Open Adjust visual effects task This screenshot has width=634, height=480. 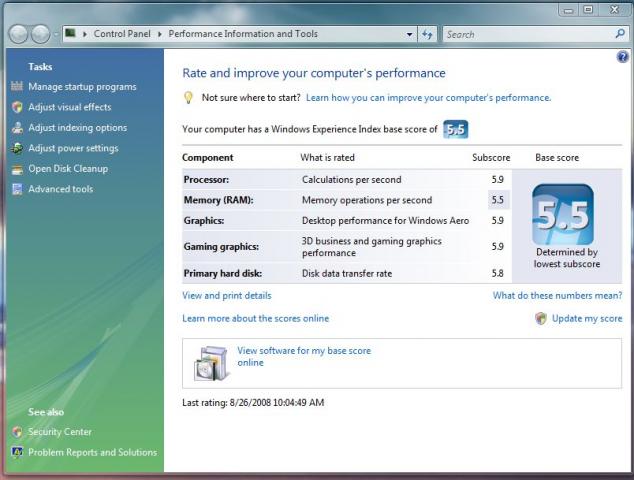70,107
